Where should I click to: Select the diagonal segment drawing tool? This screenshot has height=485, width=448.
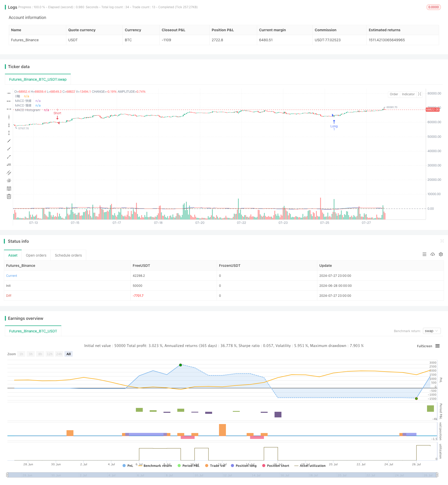(9, 157)
